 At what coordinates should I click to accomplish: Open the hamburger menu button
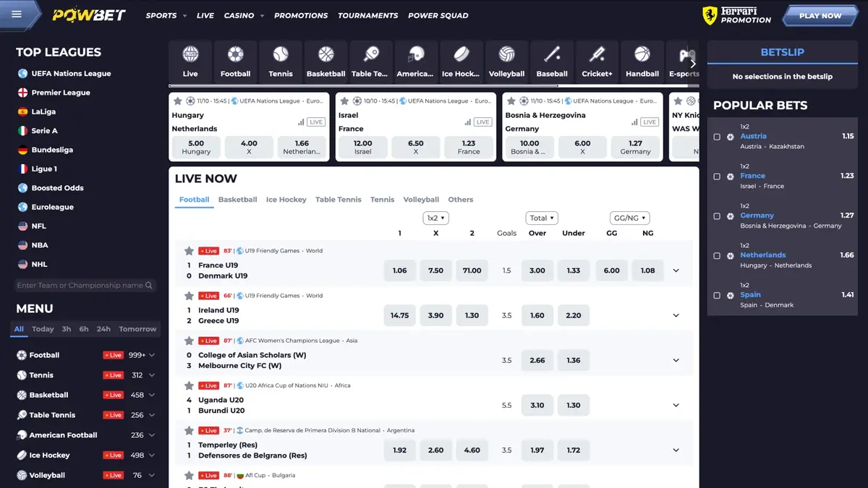[x=17, y=14]
